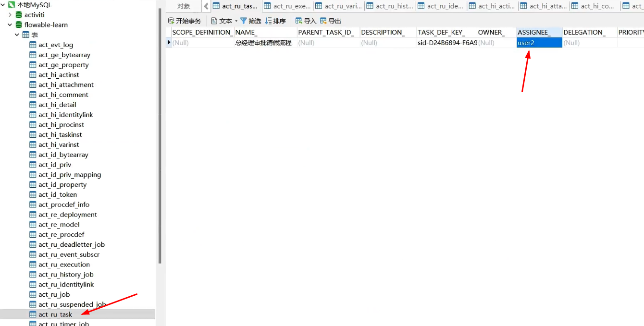The width and height of the screenshot is (644, 326).
Task: Switch to the act_hi_atta... tab
Action: click(544, 6)
